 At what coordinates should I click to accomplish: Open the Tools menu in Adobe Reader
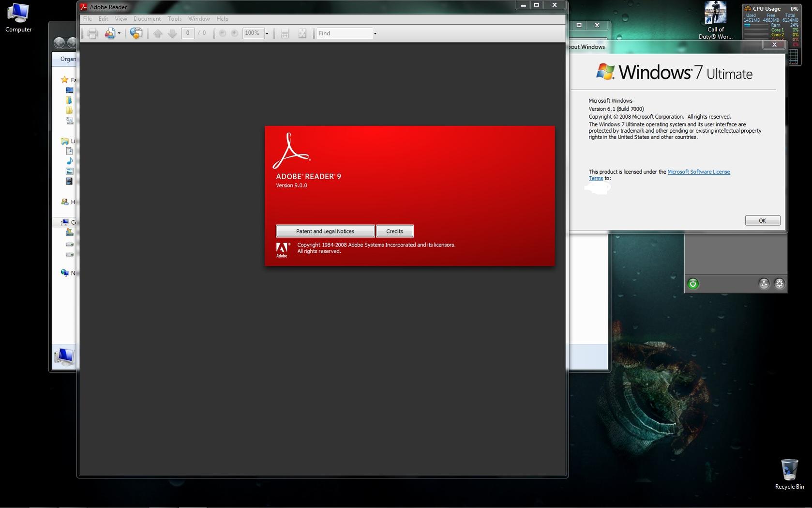[x=175, y=19]
